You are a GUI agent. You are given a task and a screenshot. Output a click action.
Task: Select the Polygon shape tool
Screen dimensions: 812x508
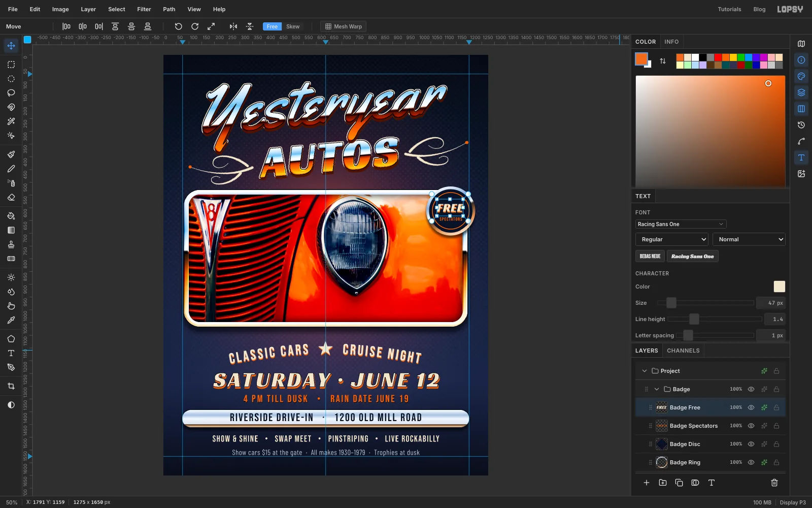click(x=11, y=339)
